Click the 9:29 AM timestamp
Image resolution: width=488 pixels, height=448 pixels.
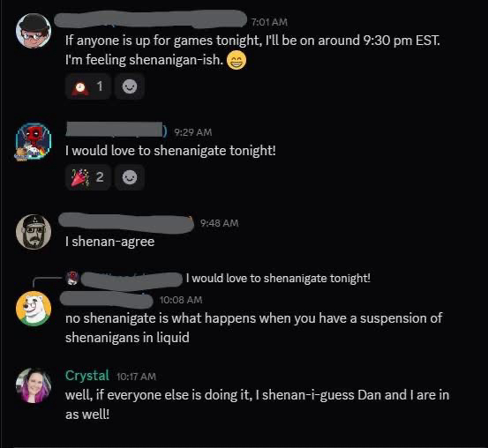pyautogui.click(x=193, y=132)
